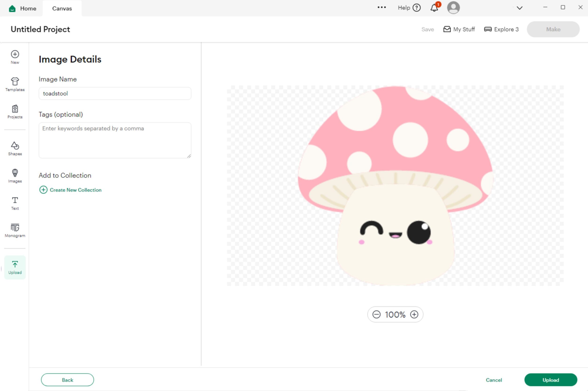
Task: Open the three-dot more options menu
Action: [x=382, y=8]
